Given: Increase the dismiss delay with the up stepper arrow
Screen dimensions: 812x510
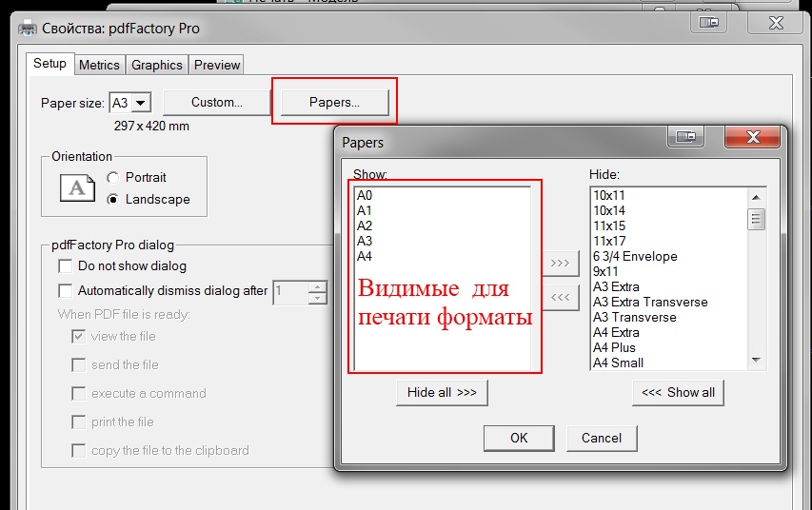Looking at the screenshot, I should [317, 285].
